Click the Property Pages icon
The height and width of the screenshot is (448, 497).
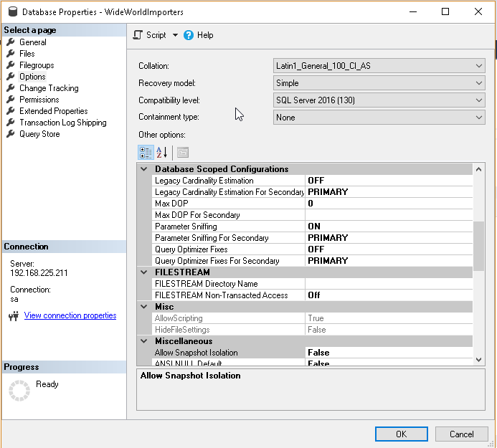182,152
